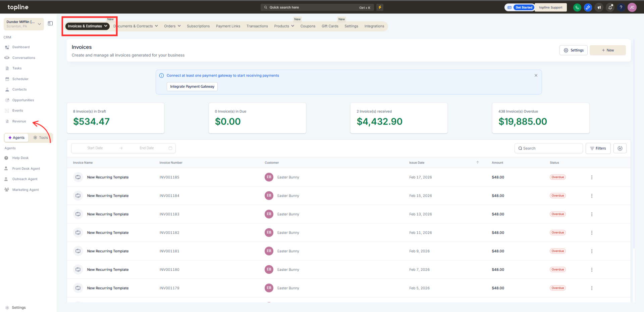644x312 pixels.
Task: Click the Overdue status for INV001181
Action: 558,251
